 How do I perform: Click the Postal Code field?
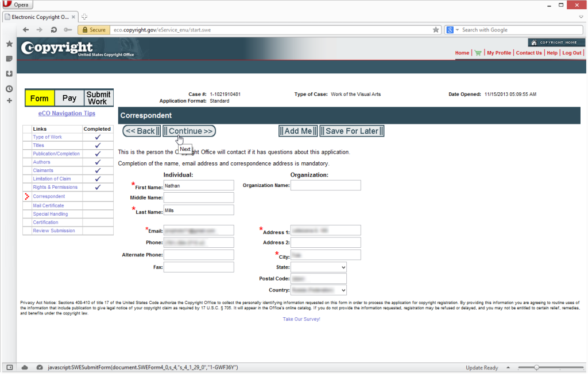point(318,279)
